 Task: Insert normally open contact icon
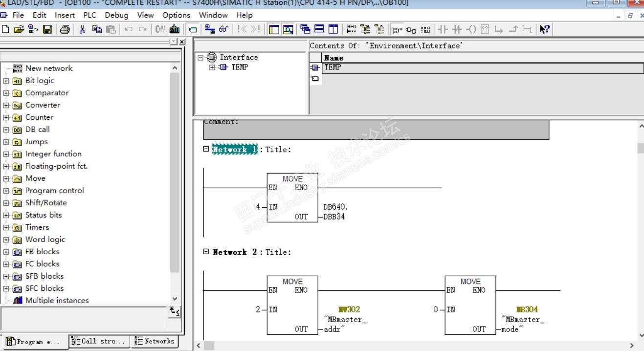click(x=443, y=29)
